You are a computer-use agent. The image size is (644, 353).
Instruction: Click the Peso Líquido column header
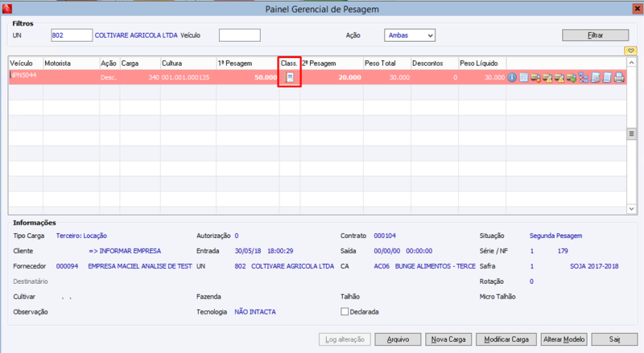[482, 64]
